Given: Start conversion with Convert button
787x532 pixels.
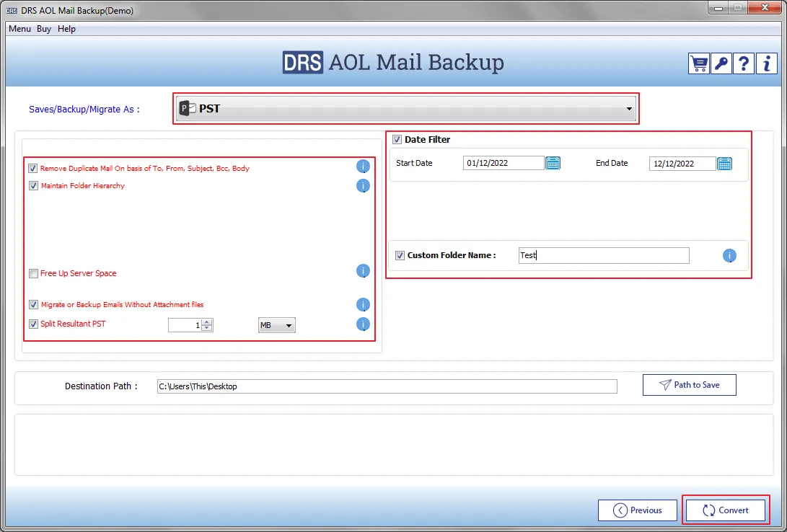Looking at the screenshot, I should coord(725,510).
